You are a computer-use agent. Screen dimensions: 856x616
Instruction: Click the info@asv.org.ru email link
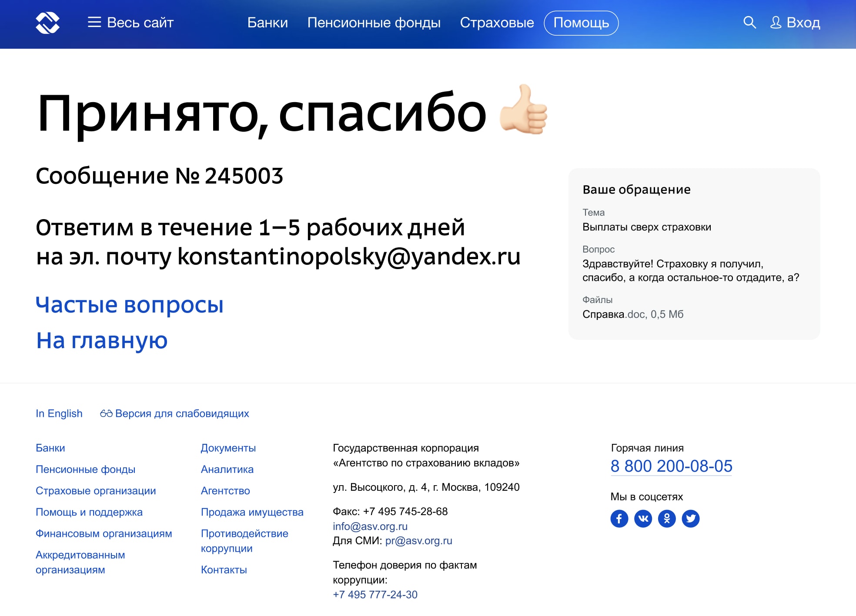[x=370, y=526]
